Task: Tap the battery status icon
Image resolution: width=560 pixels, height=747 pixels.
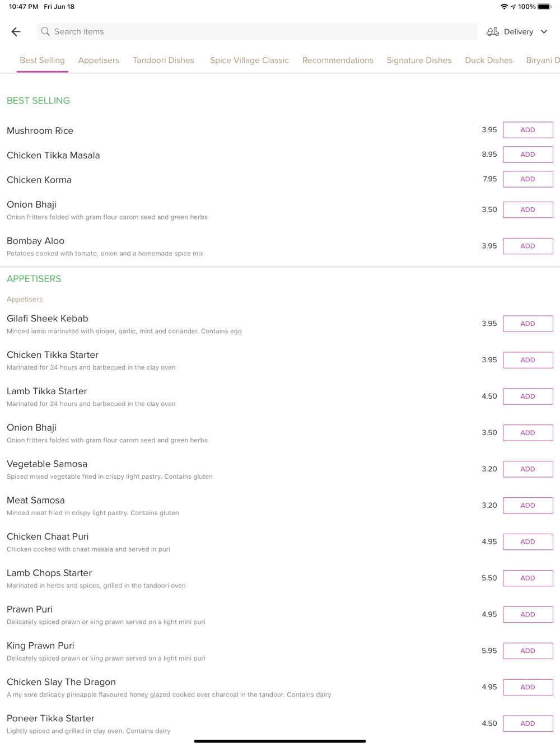Action: click(544, 7)
